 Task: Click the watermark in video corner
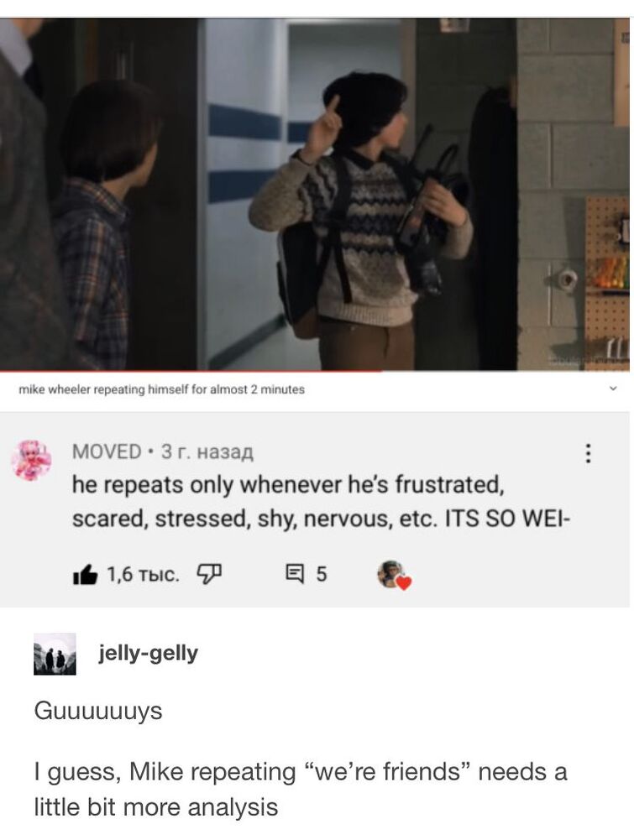click(589, 361)
